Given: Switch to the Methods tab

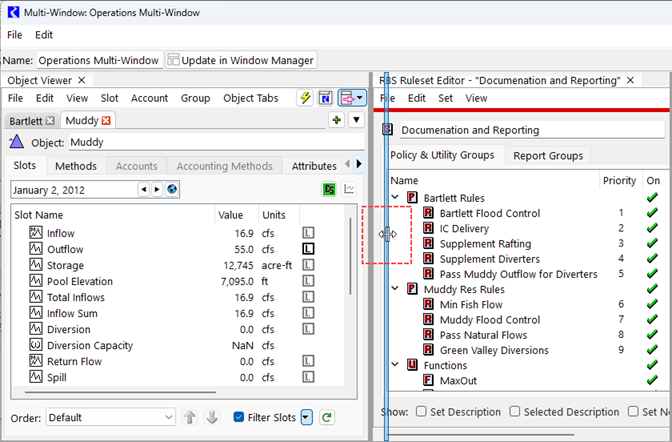Looking at the screenshot, I should point(76,166).
